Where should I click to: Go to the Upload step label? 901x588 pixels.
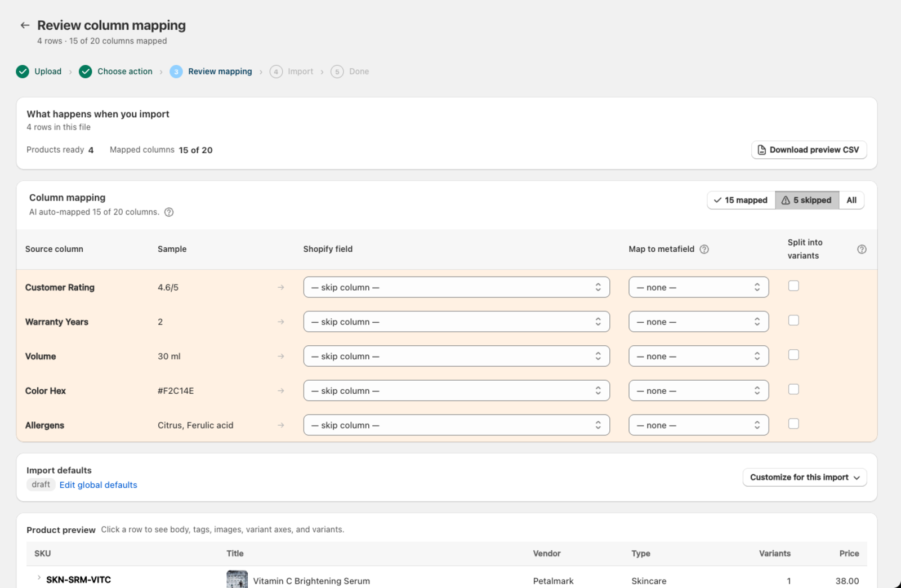pos(48,72)
